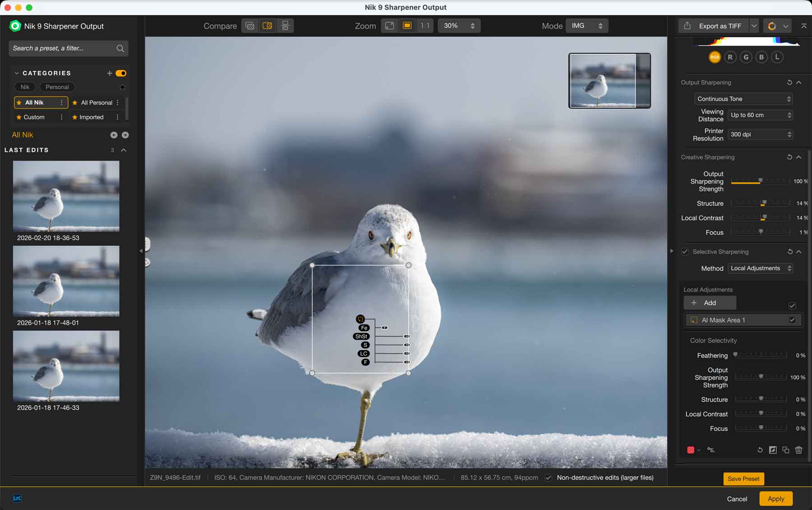The image size is (812, 510).
Task: Select the split-view compare icon
Action: [x=268, y=26]
